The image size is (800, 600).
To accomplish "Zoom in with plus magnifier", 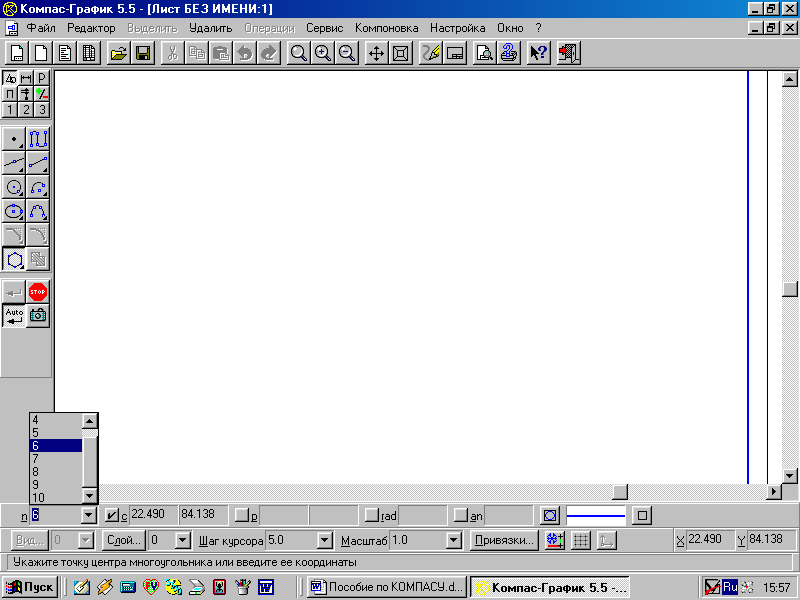I will [322, 53].
